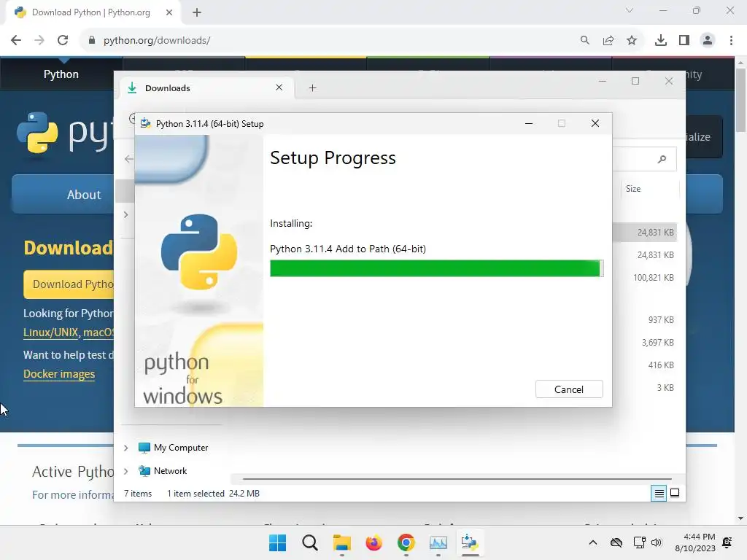Expand the Network tree node
This screenshot has height=560, width=747.
(125, 471)
